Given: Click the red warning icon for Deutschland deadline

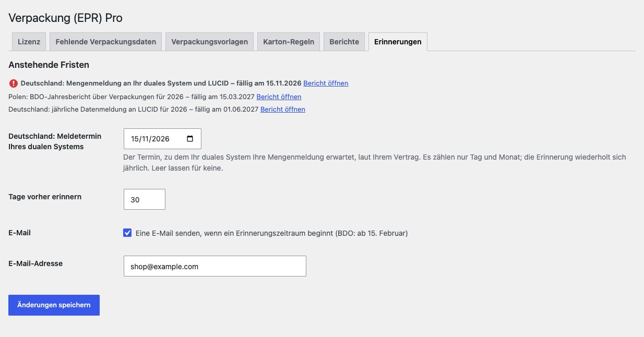Looking at the screenshot, I should click(14, 83).
